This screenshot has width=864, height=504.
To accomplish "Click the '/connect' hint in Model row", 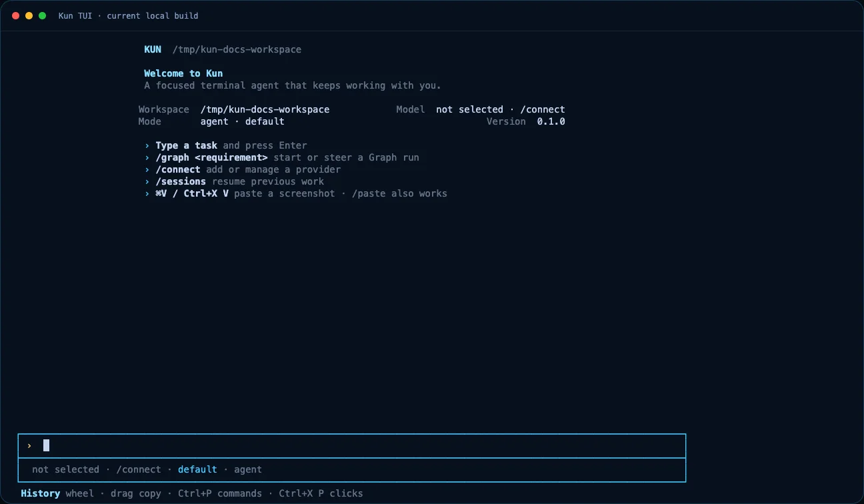I will pyautogui.click(x=543, y=109).
